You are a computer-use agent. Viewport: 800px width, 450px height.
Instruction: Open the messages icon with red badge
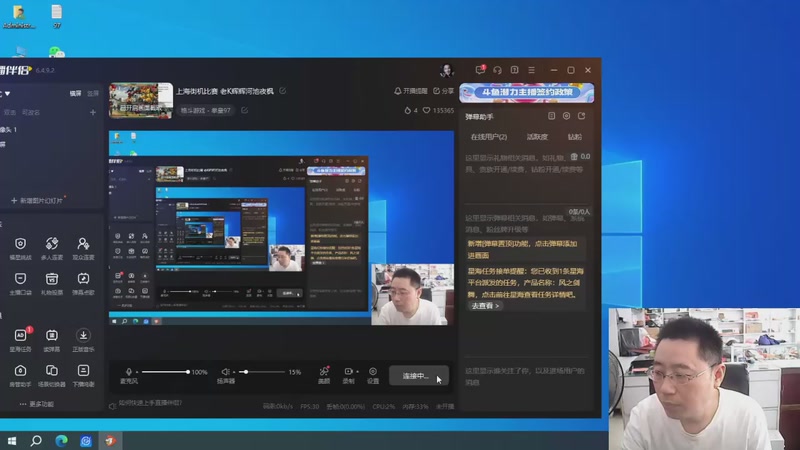pyautogui.click(x=480, y=70)
